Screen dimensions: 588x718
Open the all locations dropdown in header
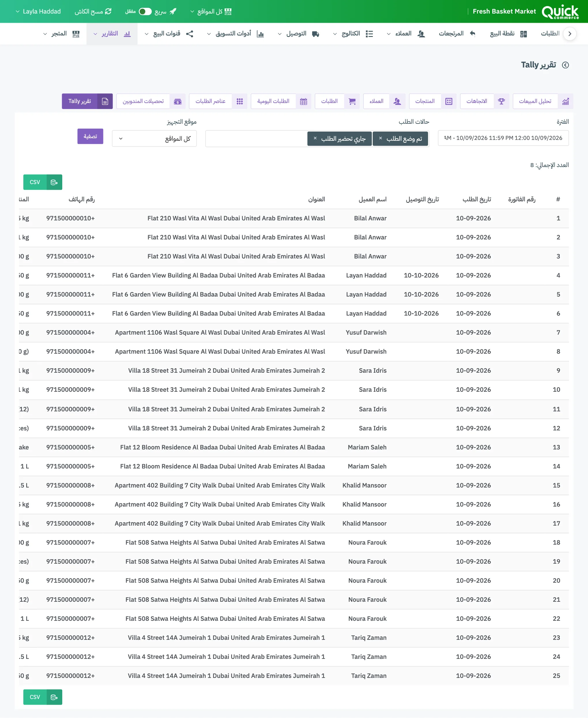coord(211,12)
